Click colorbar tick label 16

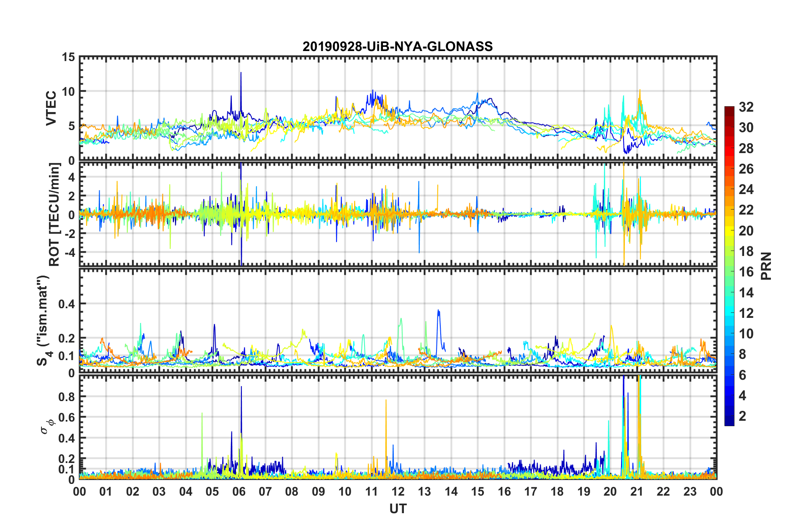click(x=746, y=272)
